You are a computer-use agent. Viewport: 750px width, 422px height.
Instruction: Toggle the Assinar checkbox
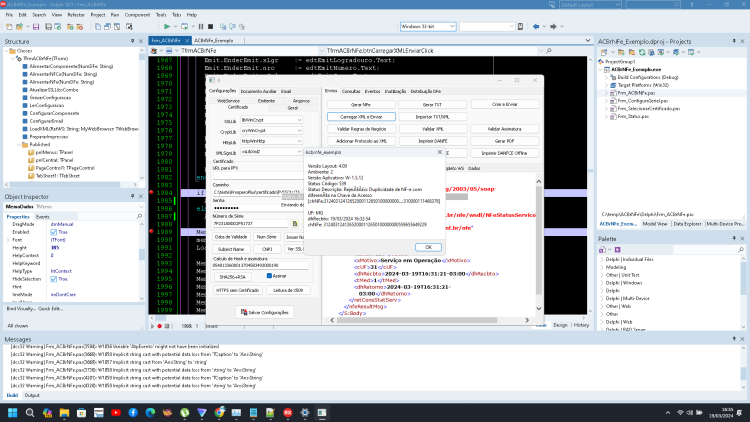tap(269, 276)
